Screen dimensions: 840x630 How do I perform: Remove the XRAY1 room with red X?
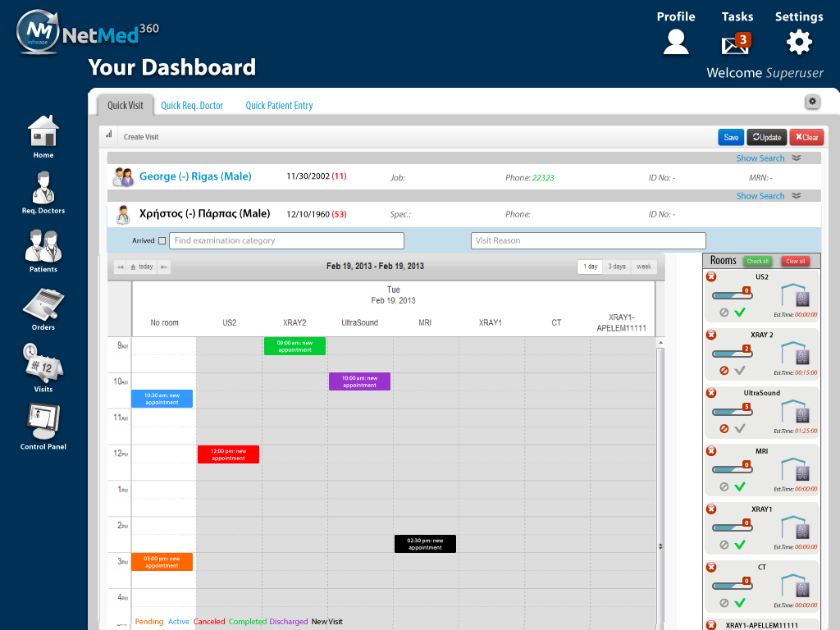click(x=711, y=509)
